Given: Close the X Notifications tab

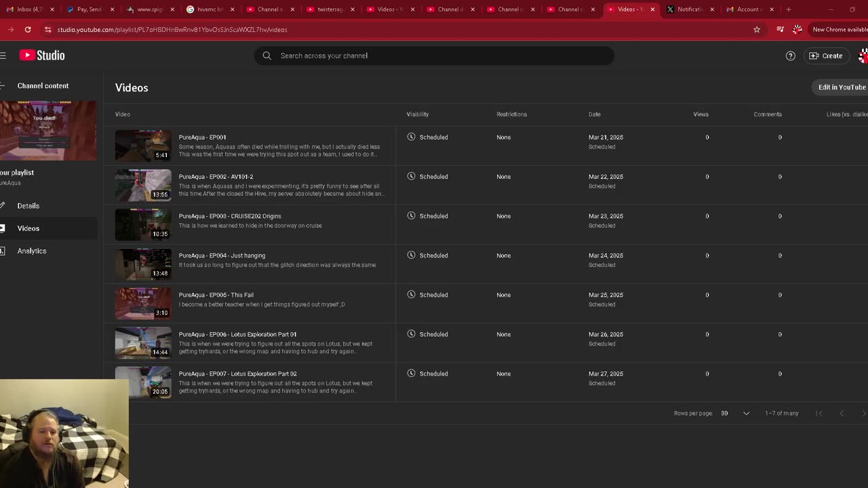Looking at the screenshot, I should point(712,9).
